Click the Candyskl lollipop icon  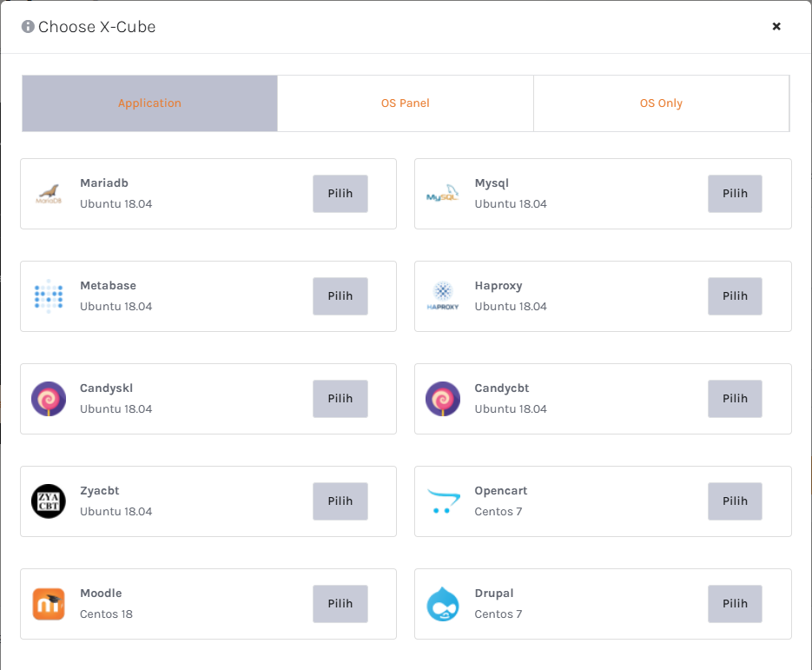(x=49, y=399)
